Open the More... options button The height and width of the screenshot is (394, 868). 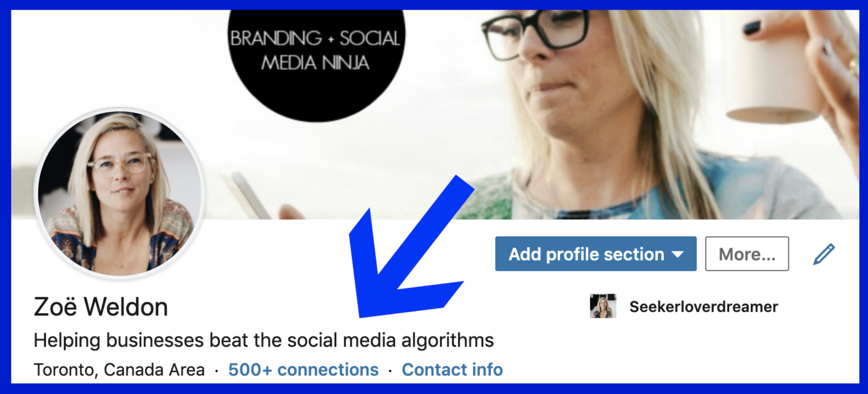tap(747, 254)
